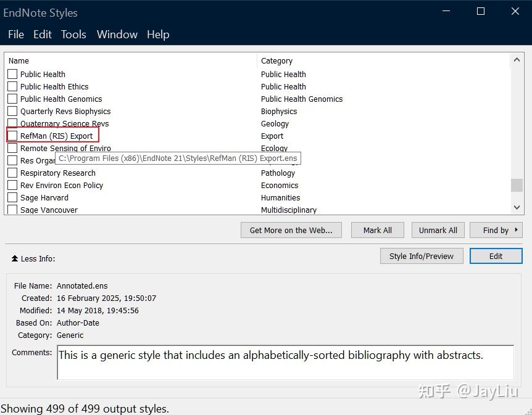Click inside the Comments text box

click(285, 362)
